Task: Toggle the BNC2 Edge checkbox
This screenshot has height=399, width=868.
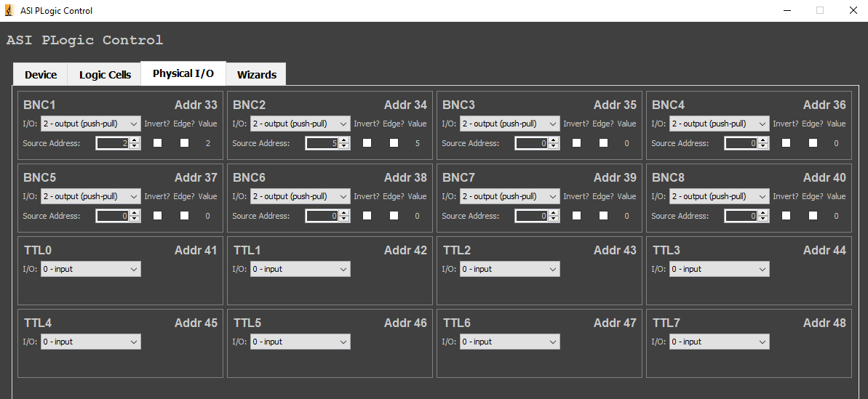Action: tap(394, 143)
